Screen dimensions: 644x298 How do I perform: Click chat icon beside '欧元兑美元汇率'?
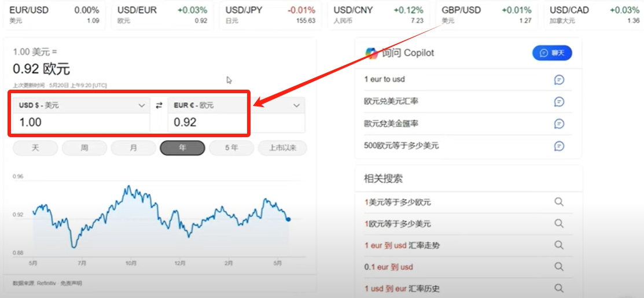coord(558,101)
